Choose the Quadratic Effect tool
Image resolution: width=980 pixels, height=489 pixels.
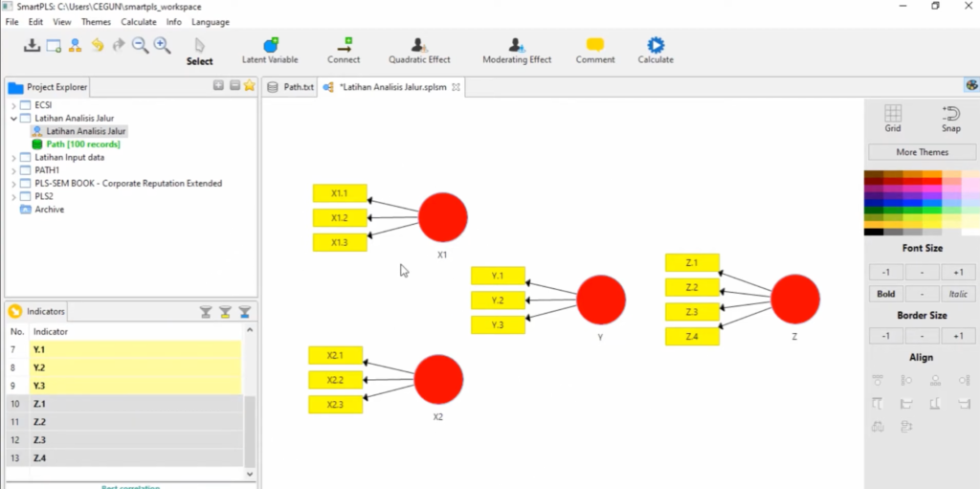tap(419, 52)
